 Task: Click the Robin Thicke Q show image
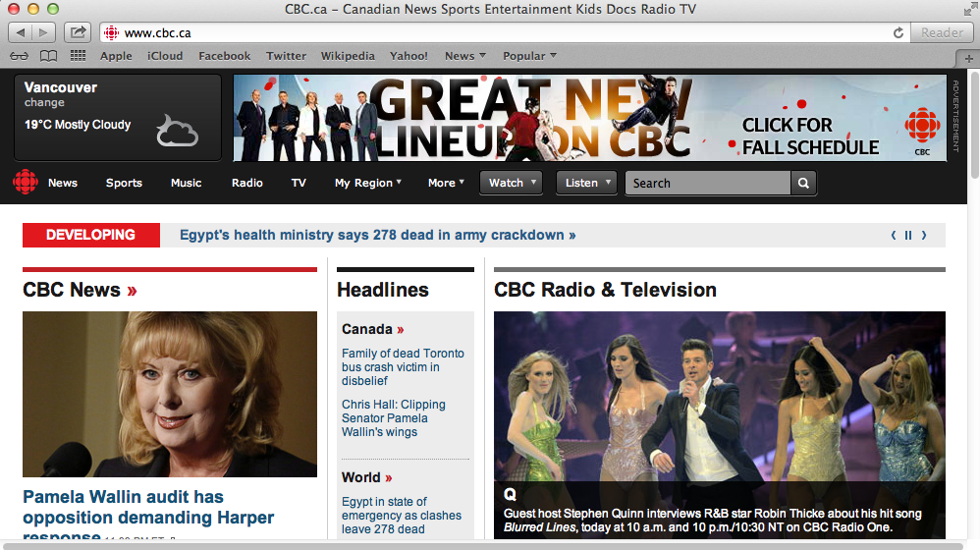coord(720,396)
